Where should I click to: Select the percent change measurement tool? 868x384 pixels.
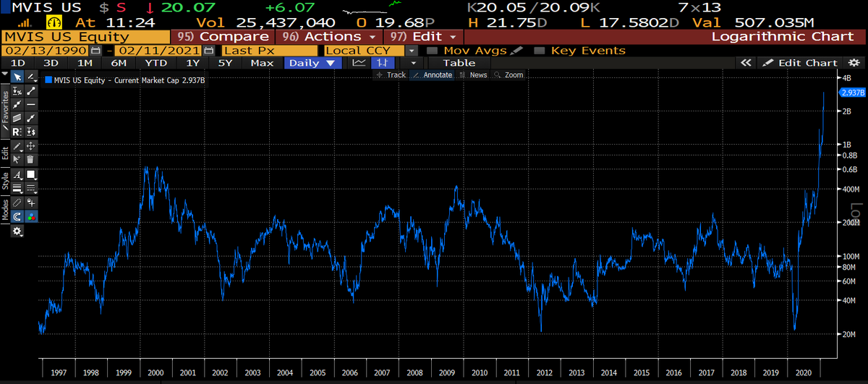17,90
